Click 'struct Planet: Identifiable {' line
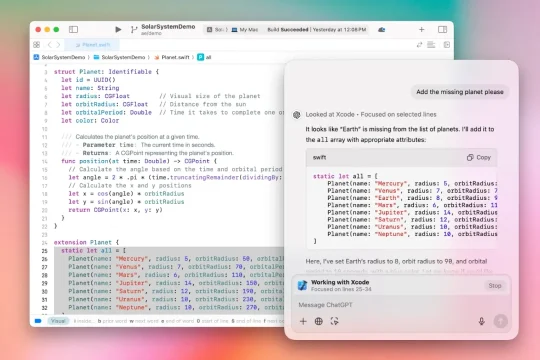Viewport: 540px width, 360px height. click(106, 72)
